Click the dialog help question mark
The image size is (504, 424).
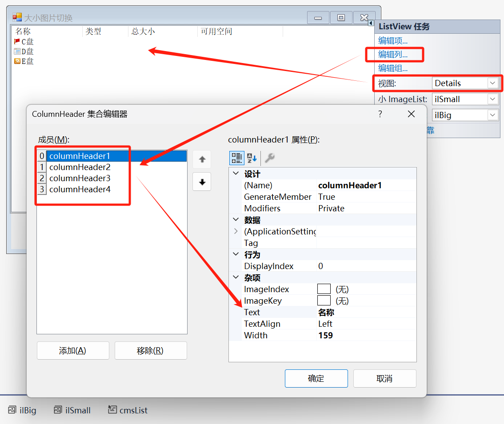pyautogui.click(x=380, y=114)
